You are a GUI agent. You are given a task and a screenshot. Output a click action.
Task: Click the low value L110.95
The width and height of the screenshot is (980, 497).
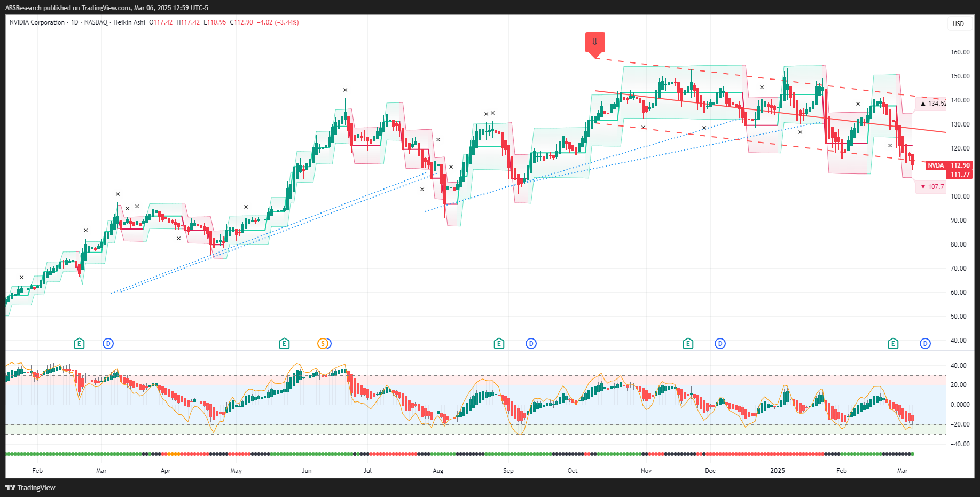point(215,22)
